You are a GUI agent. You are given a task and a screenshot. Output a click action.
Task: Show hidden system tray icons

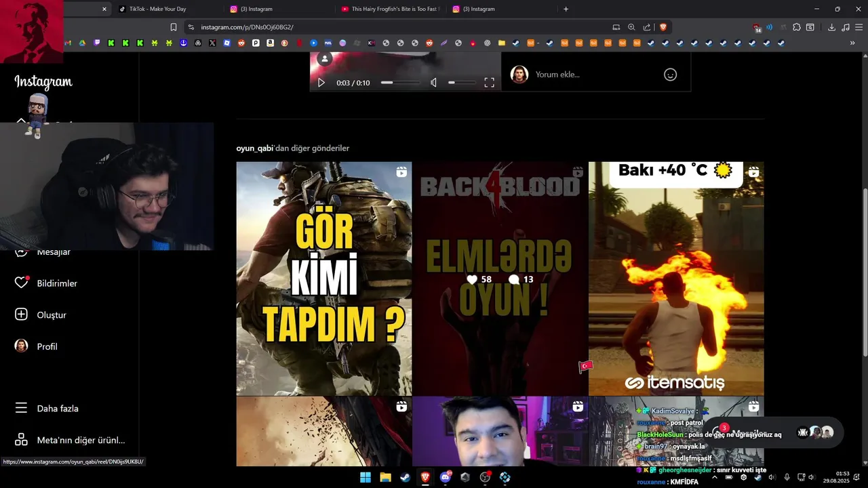pyautogui.click(x=715, y=477)
